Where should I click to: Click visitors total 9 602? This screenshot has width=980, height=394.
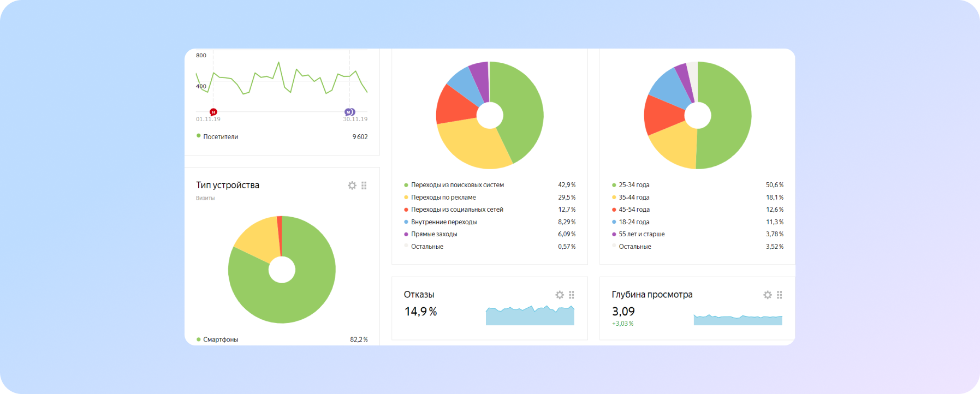(x=360, y=137)
